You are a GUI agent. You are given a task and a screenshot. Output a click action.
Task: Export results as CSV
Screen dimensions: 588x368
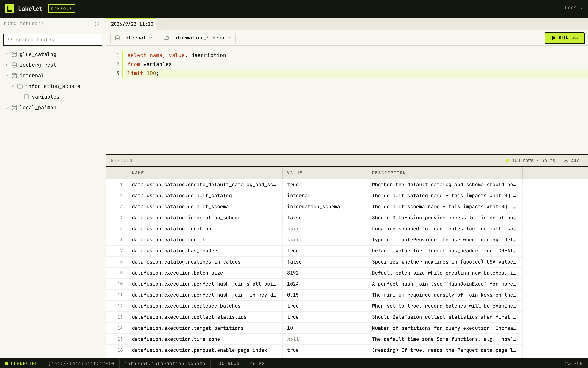click(x=571, y=161)
